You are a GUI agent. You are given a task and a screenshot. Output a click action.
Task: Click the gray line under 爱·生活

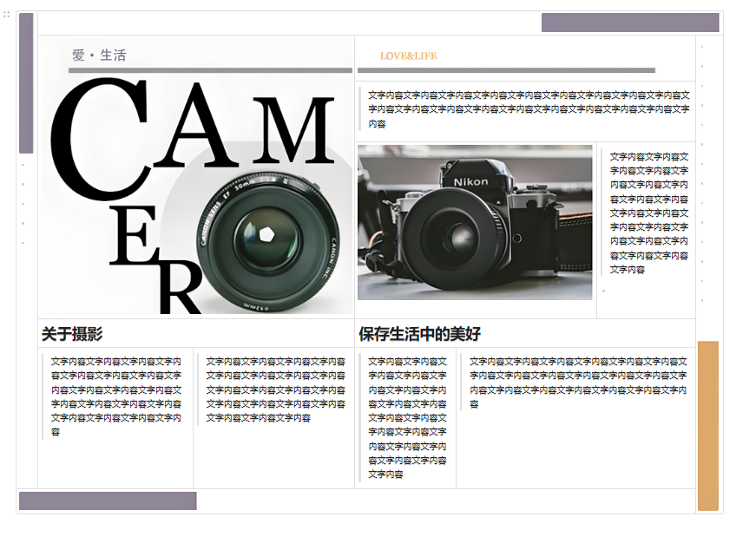click(210, 70)
